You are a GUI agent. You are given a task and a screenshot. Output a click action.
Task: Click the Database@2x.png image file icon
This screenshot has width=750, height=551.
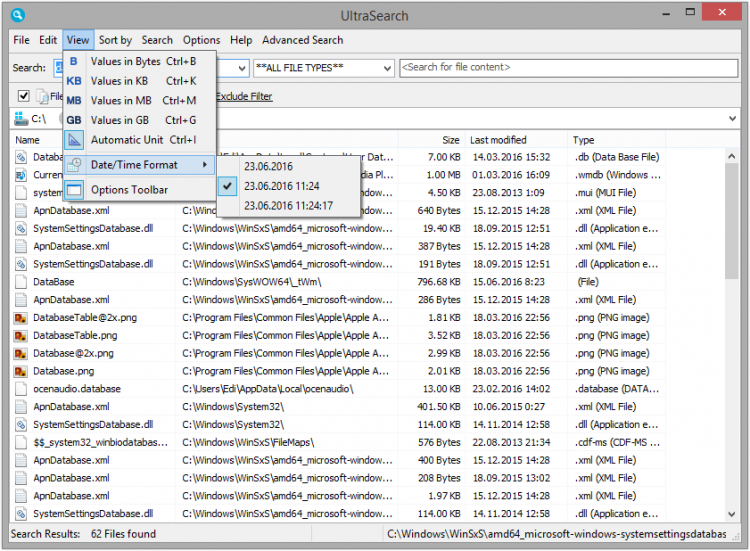pyautogui.click(x=21, y=353)
